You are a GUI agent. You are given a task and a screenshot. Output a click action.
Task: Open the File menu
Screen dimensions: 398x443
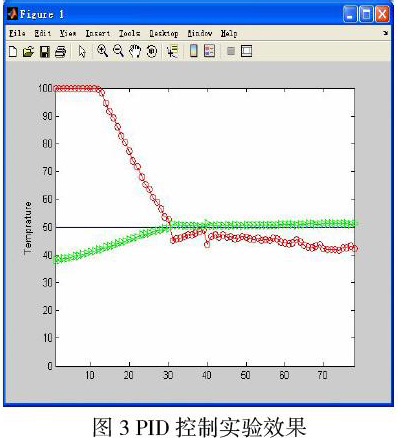[17, 33]
